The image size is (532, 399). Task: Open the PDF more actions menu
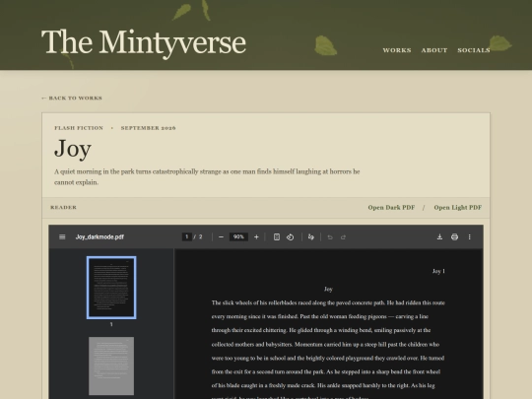470,236
